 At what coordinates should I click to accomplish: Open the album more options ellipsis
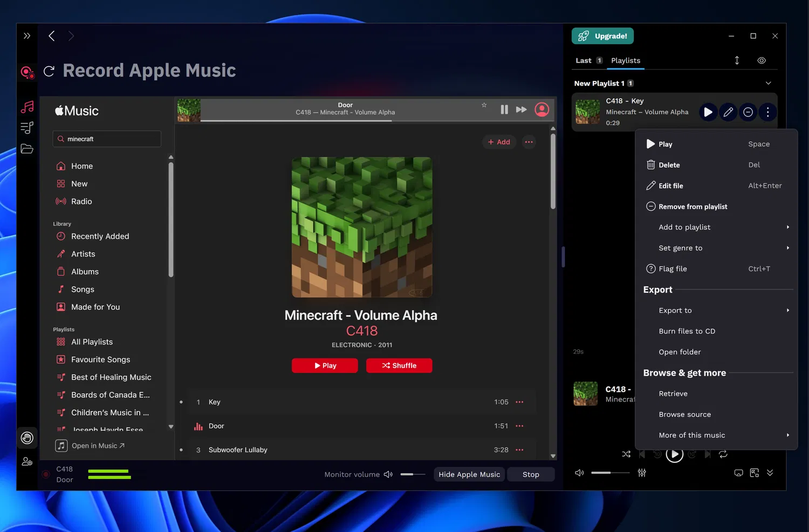(529, 142)
